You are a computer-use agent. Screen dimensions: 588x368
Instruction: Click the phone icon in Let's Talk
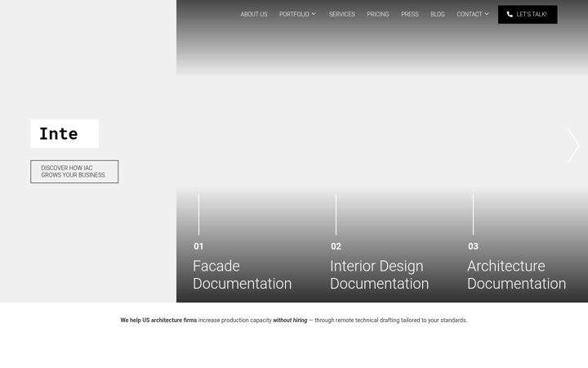coord(510,14)
